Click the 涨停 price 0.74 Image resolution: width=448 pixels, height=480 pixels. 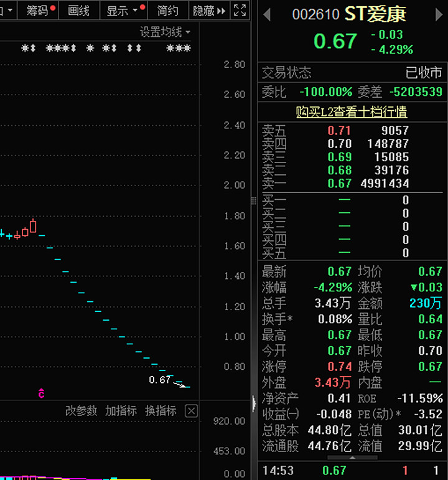click(339, 367)
